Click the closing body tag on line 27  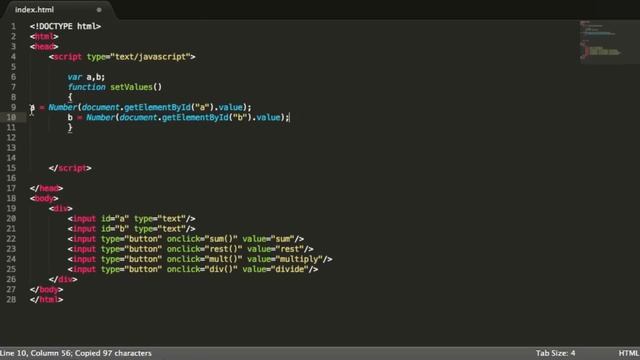46,289
